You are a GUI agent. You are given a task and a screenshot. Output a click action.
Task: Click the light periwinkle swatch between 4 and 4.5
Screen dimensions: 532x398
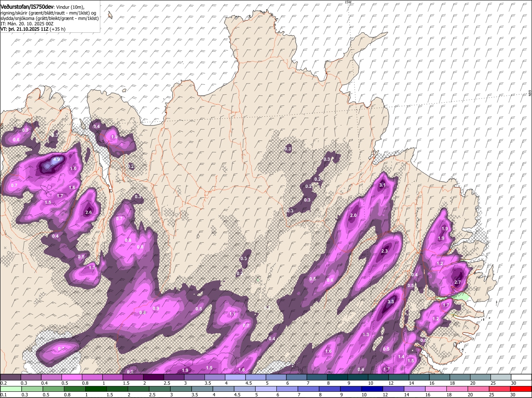[235, 377]
